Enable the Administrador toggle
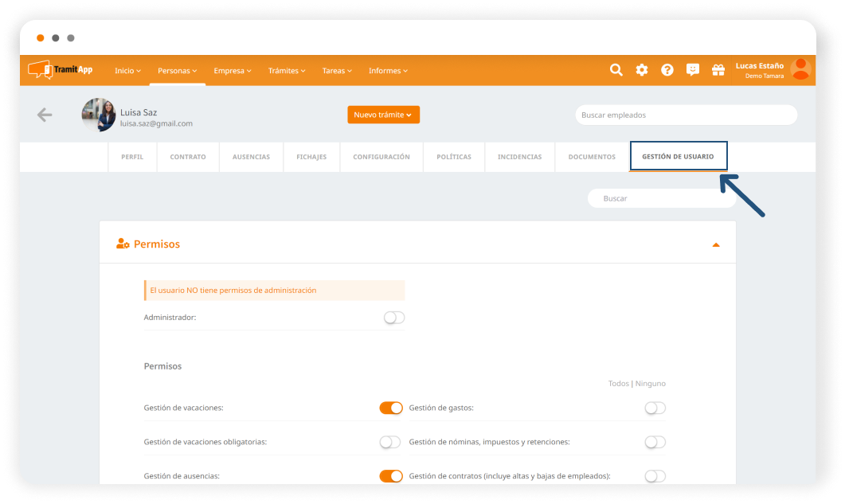Image resolution: width=845 pixels, height=504 pixels. (x=393, y=318)
